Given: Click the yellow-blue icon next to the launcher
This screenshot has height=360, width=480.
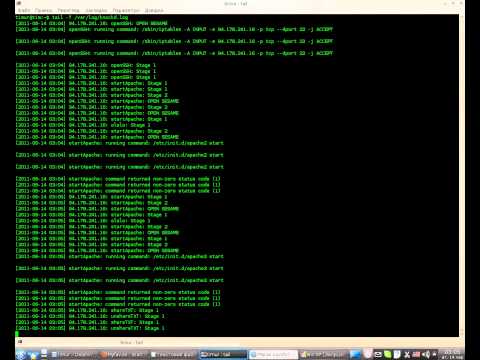Looking at the screenshot, I should coord(33,355).
